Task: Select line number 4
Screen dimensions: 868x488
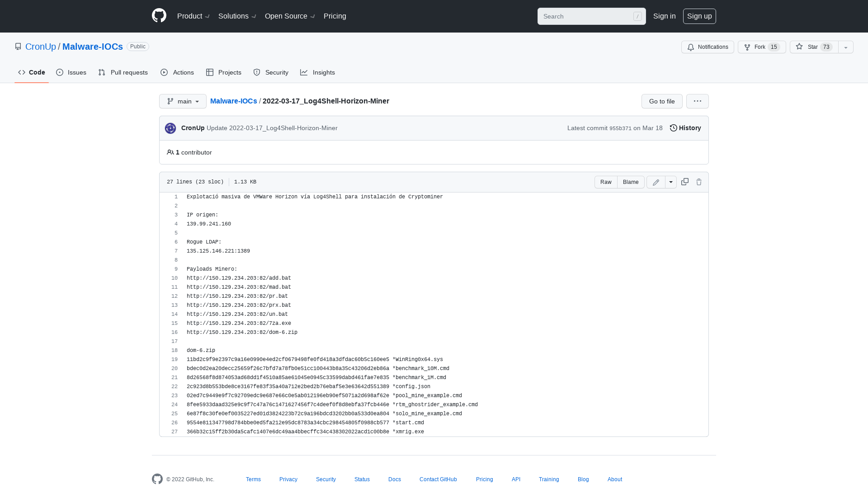Action: pos(176,224)
